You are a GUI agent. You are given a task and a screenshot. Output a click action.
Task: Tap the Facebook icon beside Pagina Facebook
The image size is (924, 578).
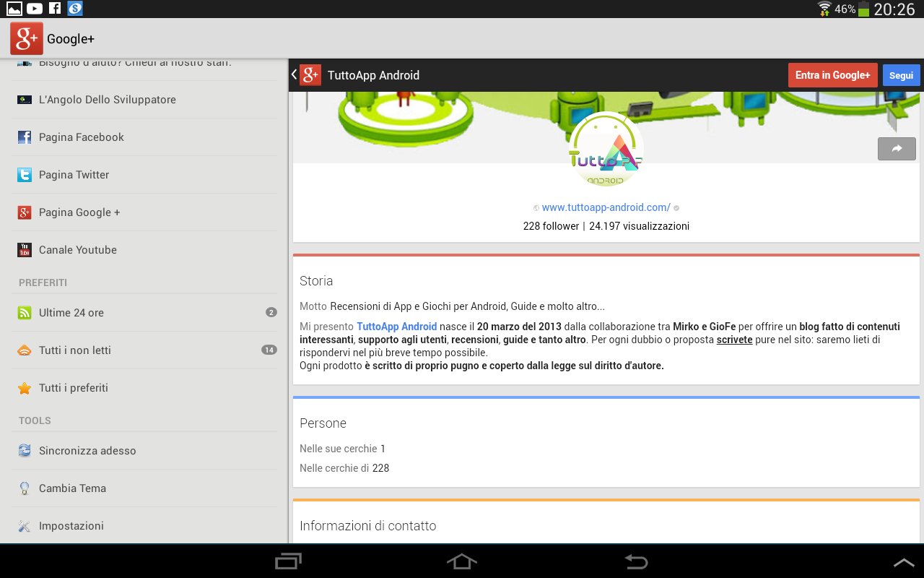point(25,137)
